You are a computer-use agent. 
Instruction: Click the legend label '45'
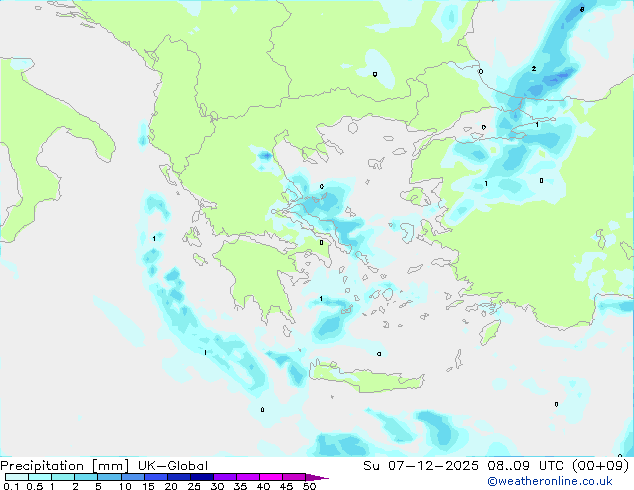[x=286, y=486]
